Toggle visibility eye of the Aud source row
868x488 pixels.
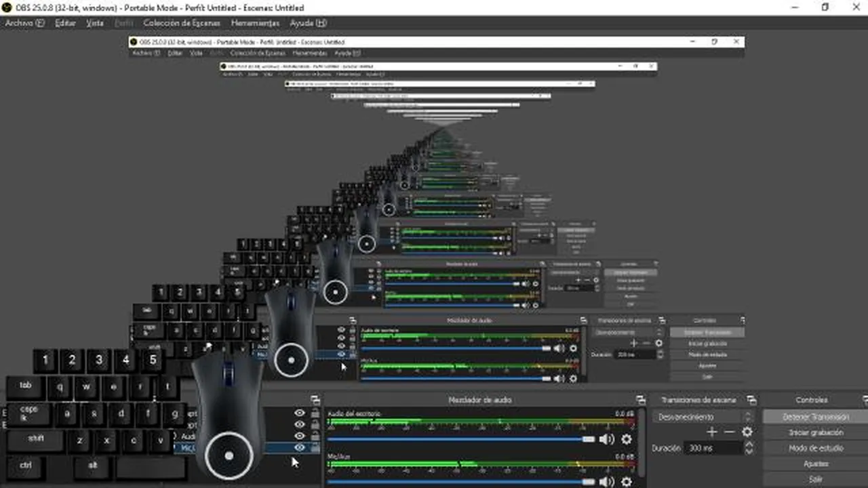[300, 436]
